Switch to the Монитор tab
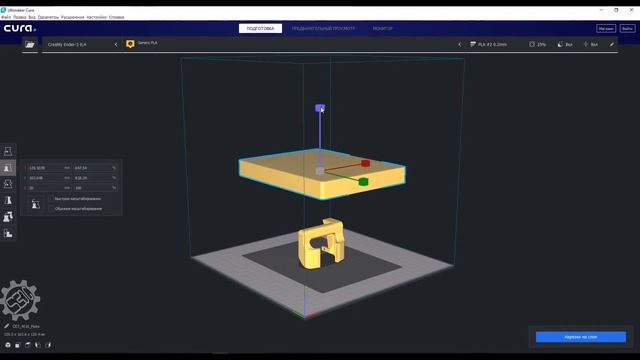640x360 pixels. (382, 29)
